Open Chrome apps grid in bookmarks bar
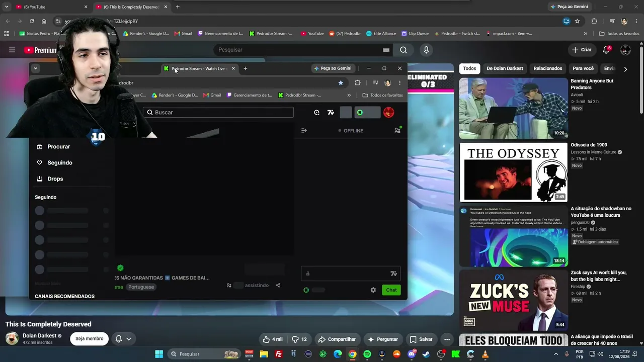Screen dimensions: 644x362 point(7,34)
